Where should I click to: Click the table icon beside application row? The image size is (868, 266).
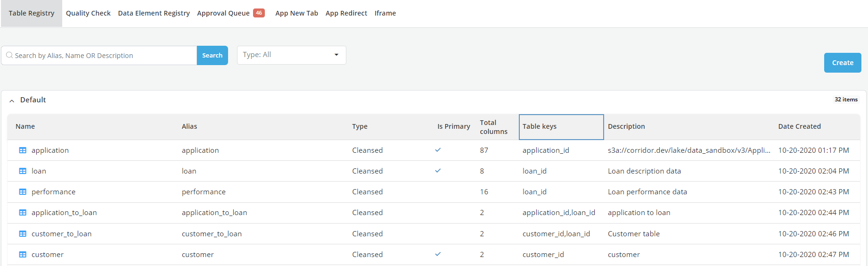pos(23,150)
